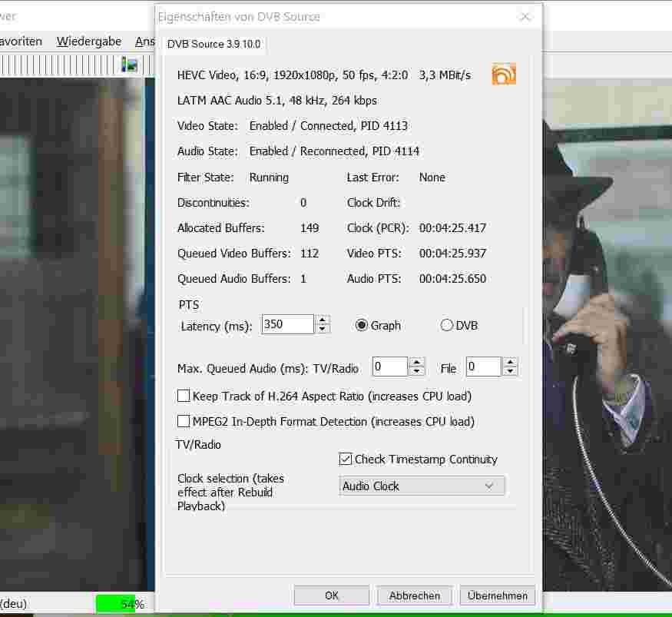Increase File max queued audio value
The height and width of the screenshot is (617, 672).
pyautogui.click(x=510, y=362)
